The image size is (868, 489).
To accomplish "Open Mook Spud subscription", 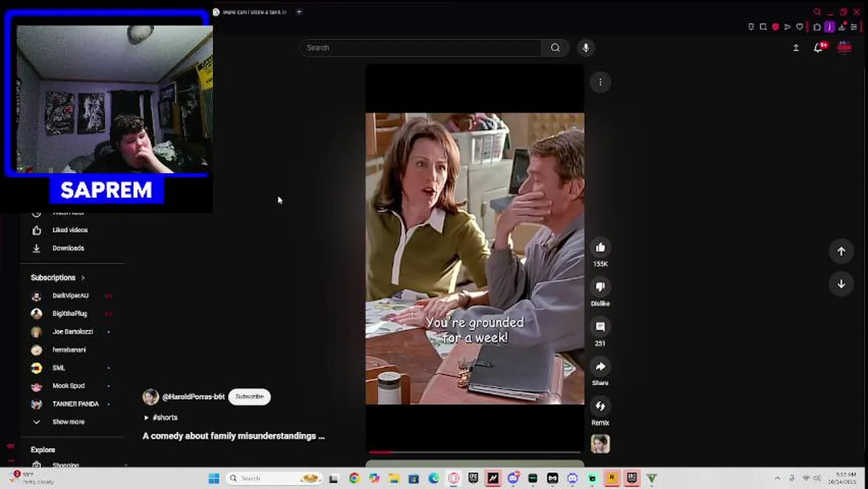I will pyautogui.click(x=69, y=386).
